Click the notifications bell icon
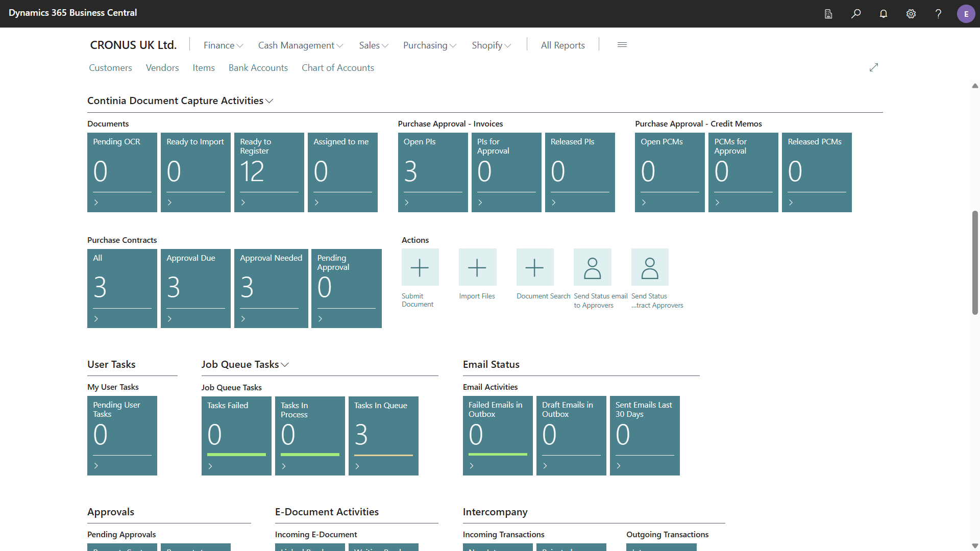The width and height of the screenshot is (980, 551). point(884,14)
